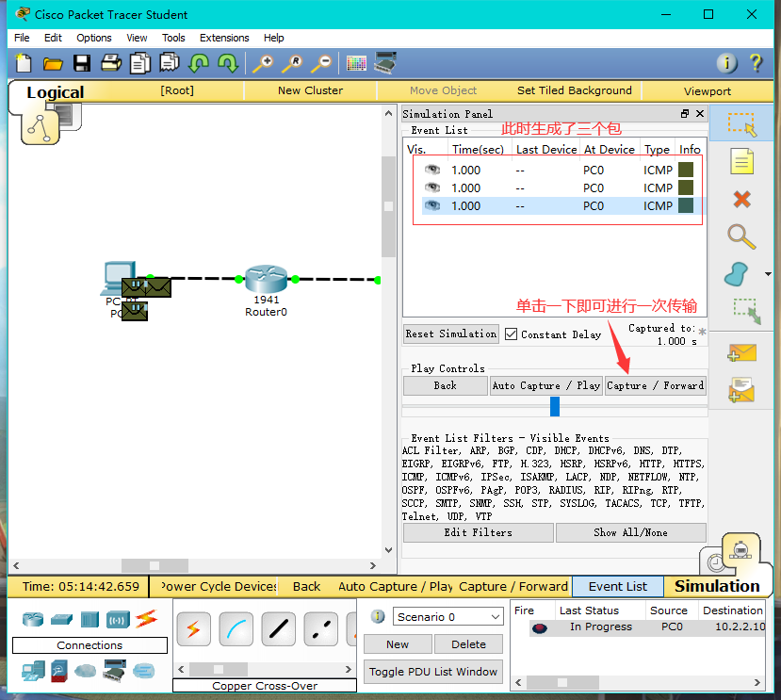The image size is (781, 700).
Task: Choose the Inspect magnifier tool
Action: pyautogui.click(x=741, y=236)
